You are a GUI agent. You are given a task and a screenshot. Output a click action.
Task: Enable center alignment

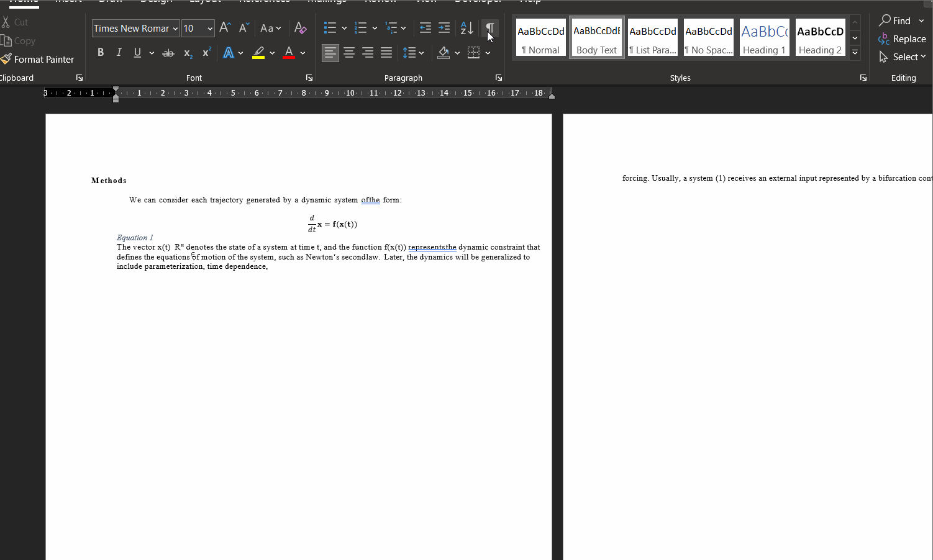coord(349,52)
